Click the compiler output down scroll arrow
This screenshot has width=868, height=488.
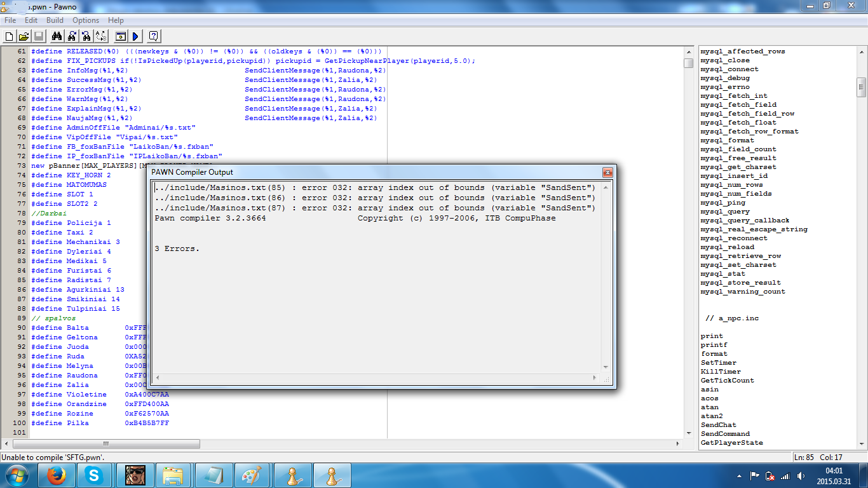[x=606, y=367]
